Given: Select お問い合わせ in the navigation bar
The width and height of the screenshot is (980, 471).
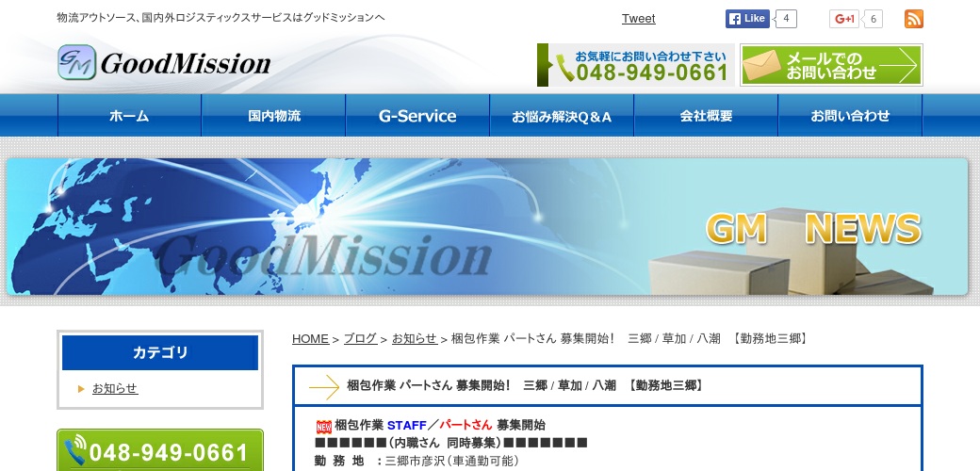Looking at the screenshot, I should [850, 116].
